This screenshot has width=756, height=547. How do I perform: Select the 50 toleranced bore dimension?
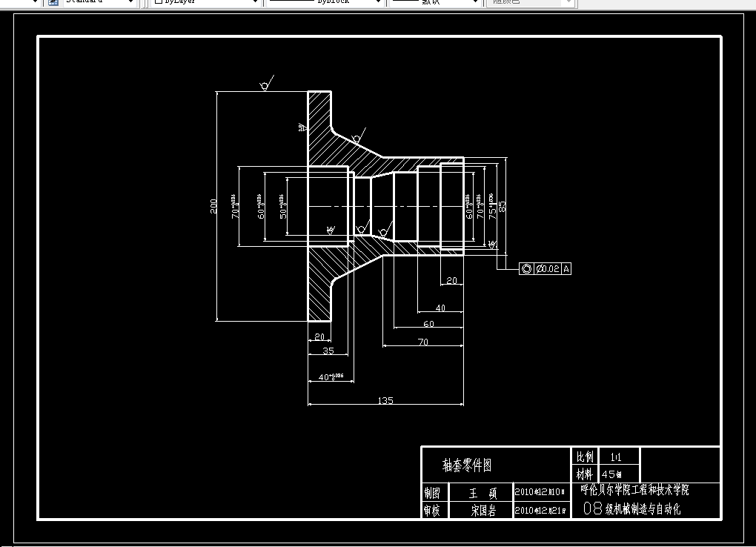pyautogui.click(x=282, y=207)
